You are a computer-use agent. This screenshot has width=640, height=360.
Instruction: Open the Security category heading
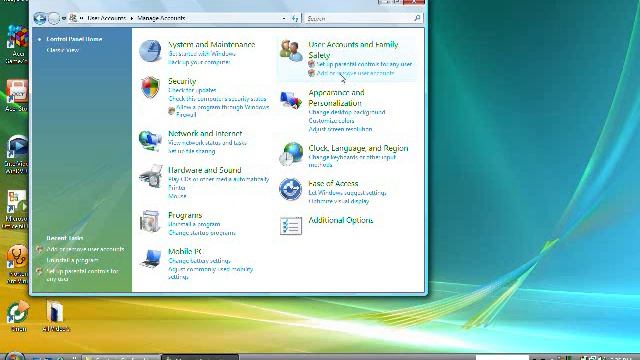(182, 81)
